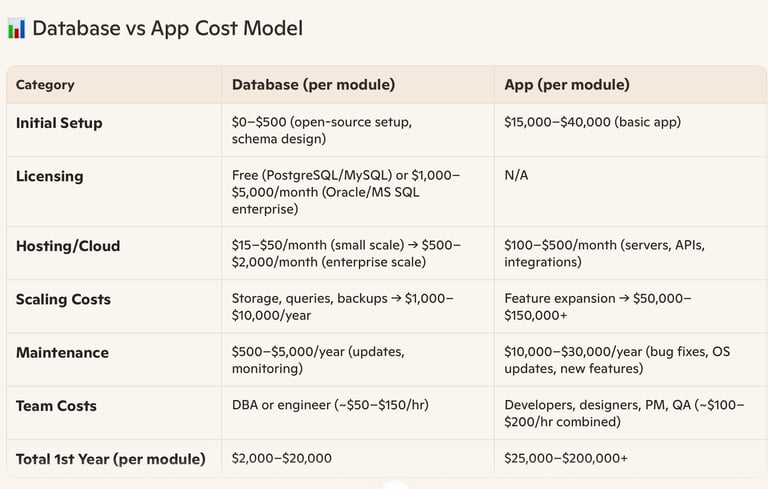Click the 'Total 1st Year (per module)' label
Screen dimensions: 768x489
pos(110,459)
